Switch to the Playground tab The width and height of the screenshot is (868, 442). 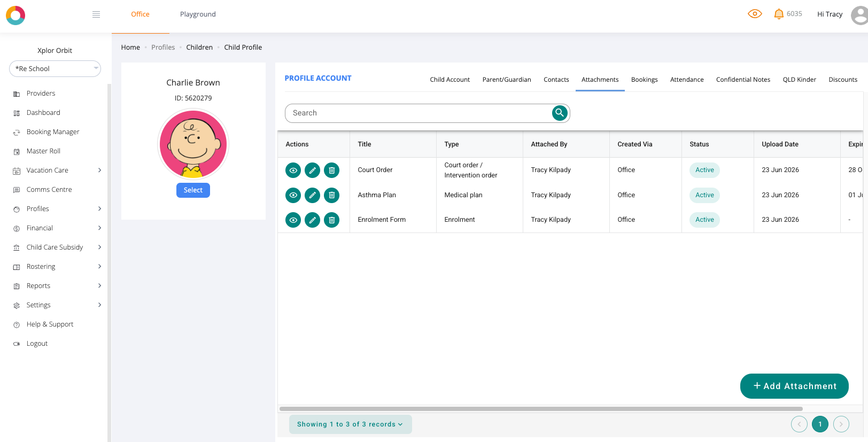pos(198,14)
